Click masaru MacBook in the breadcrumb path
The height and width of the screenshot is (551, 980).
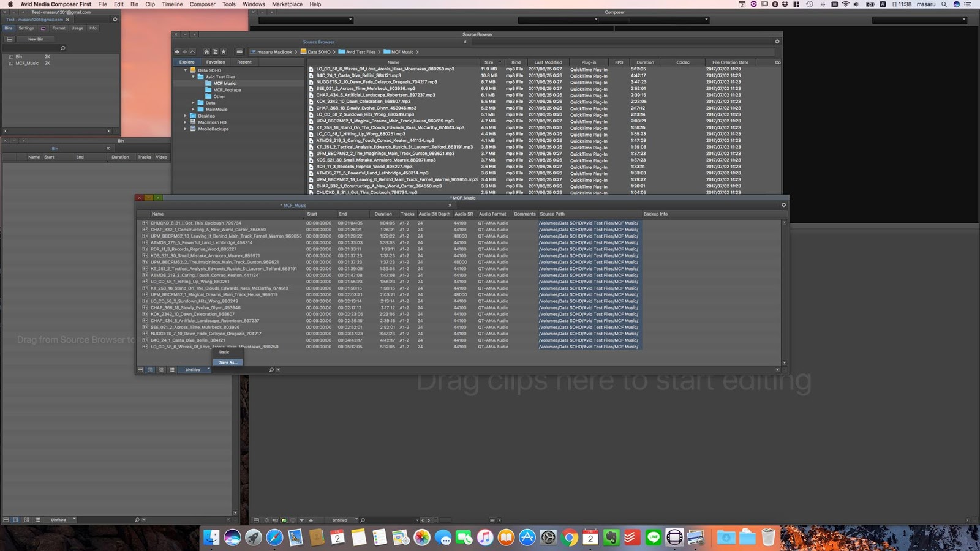(271, 52)
